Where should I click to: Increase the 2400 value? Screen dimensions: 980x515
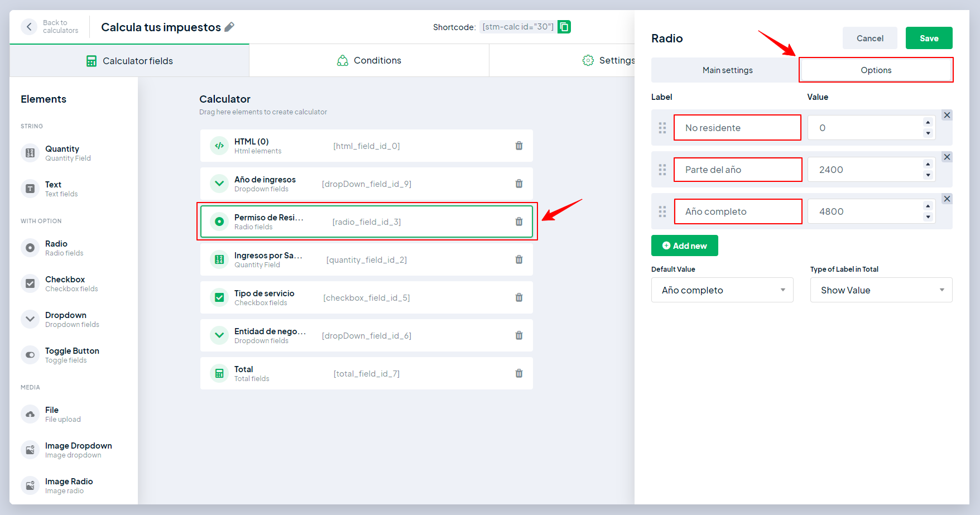pos(928,164)
